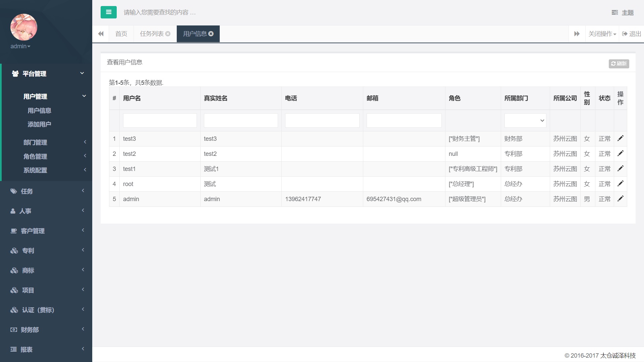
Task: Click the edit pencil icon for test3
Action: tap(620, 138)
